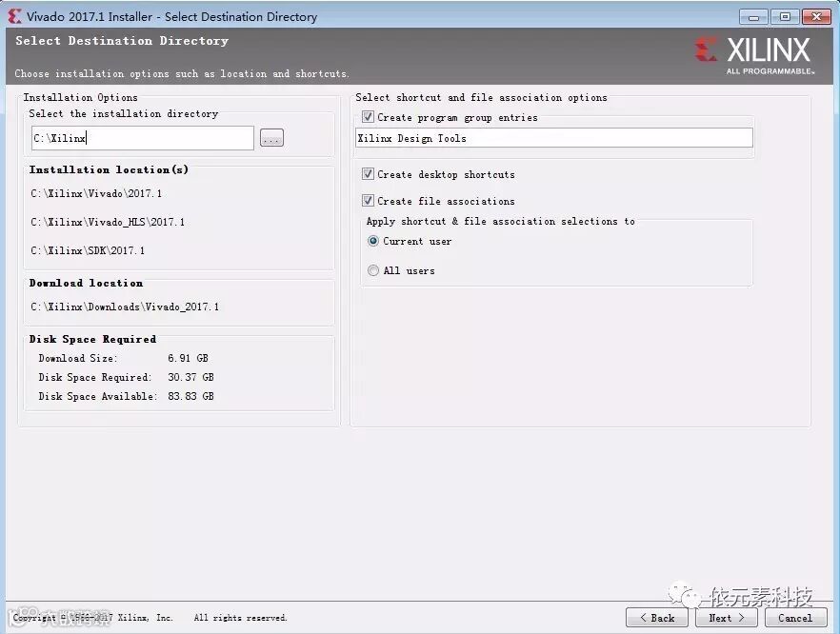Select the C:\Xilinx\SDK\2017.1 location text
This screenshot has height=634, width=840.
(88, 250)
